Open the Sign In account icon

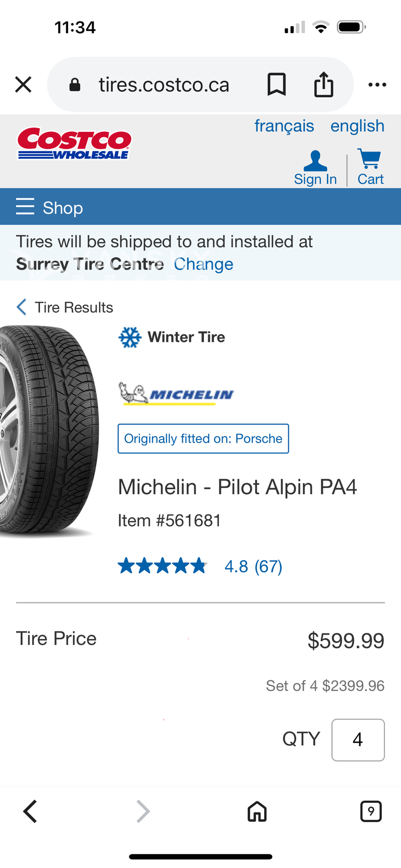tap(315, 168)
